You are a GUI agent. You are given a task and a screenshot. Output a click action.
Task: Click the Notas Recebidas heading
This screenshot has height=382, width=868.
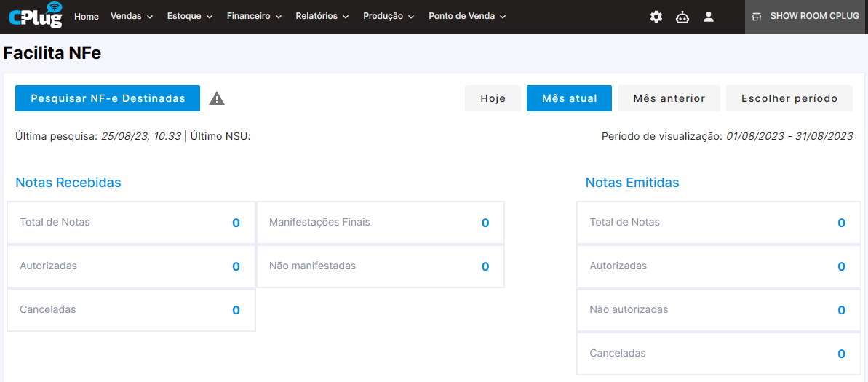pos(68,183)
